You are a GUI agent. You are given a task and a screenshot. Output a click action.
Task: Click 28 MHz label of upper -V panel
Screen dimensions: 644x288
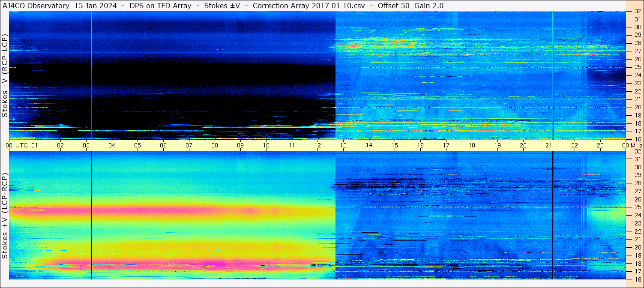click(x=637, y=43)
